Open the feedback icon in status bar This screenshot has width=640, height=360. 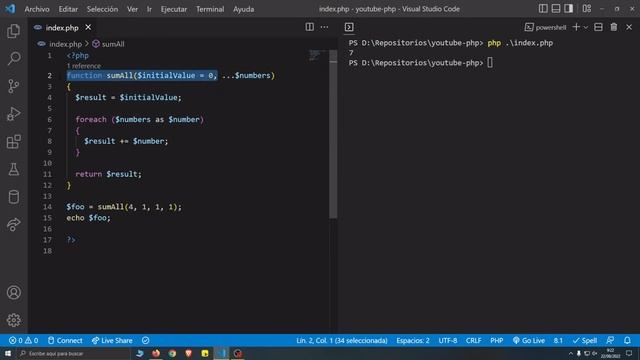[610, 340]
